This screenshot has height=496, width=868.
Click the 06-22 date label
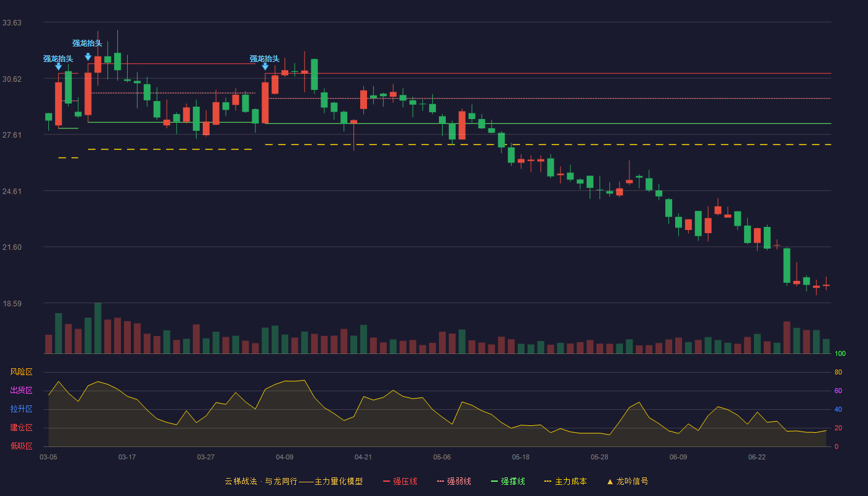pyautogui.click(x=757, y=457)
